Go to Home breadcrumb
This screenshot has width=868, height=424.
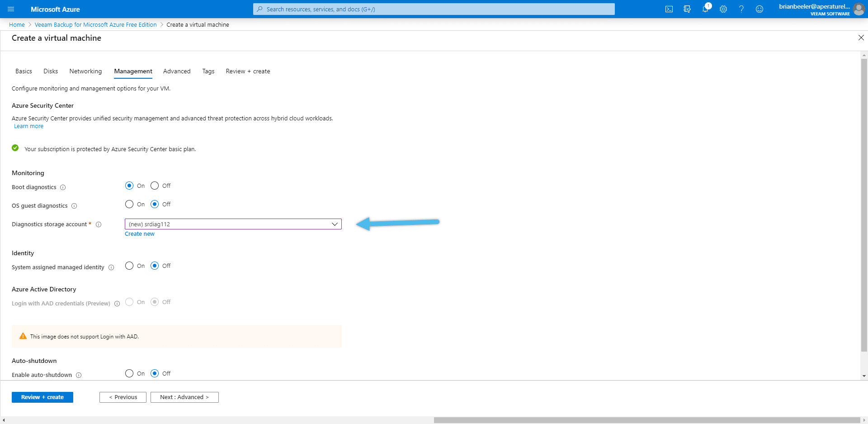[x=17, y=25]
